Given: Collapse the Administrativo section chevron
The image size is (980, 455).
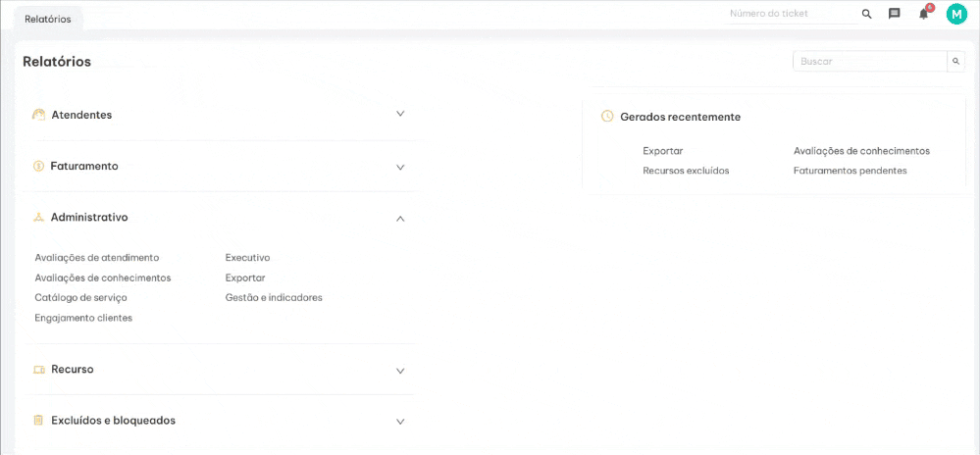Looking at the screenshot, I should point(400,219).
